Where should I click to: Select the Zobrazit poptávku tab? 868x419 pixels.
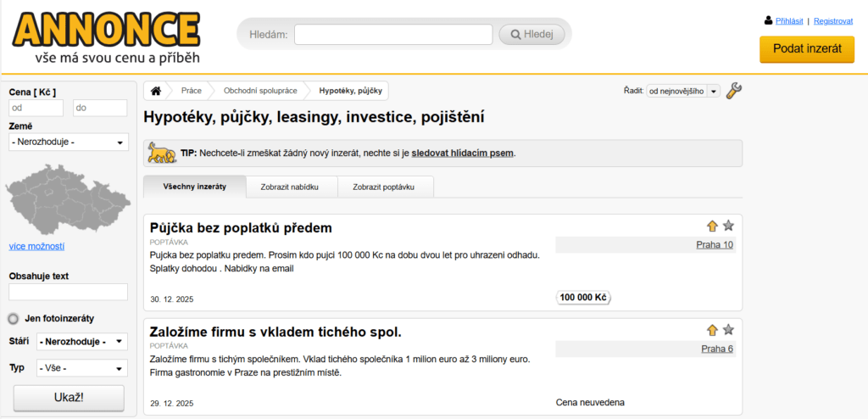coord(385,187)
